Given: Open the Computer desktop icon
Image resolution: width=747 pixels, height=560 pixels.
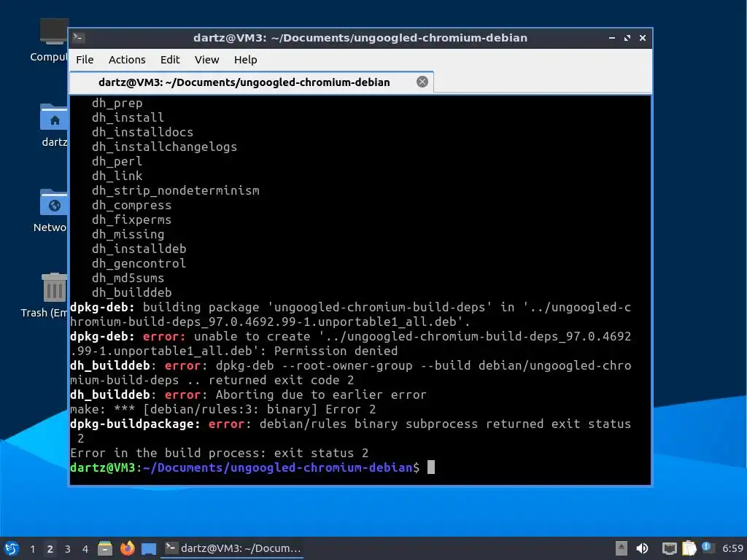Looking at the screenshot, I should (49, 40).
